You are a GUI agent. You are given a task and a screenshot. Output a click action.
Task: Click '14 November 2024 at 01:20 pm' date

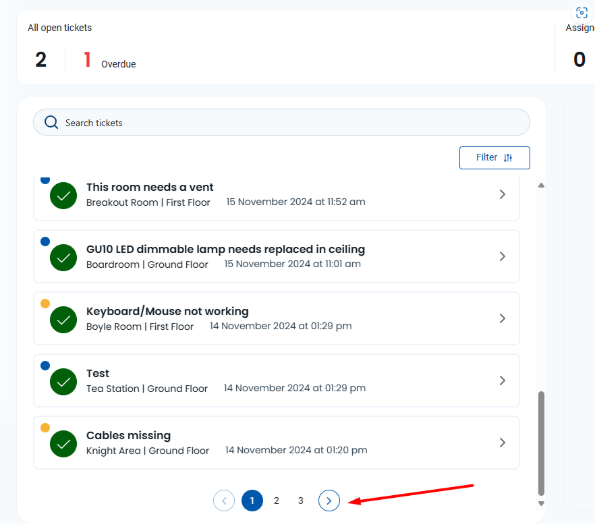pos(296,450)
